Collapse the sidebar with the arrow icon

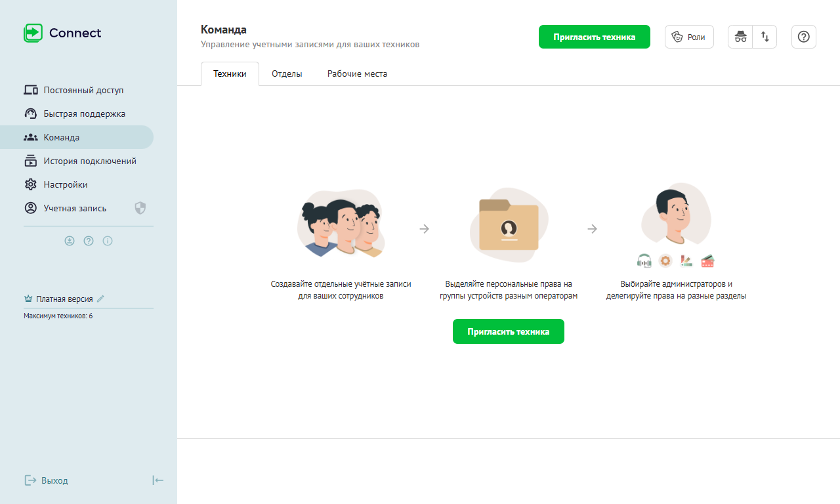pos(157,480)
